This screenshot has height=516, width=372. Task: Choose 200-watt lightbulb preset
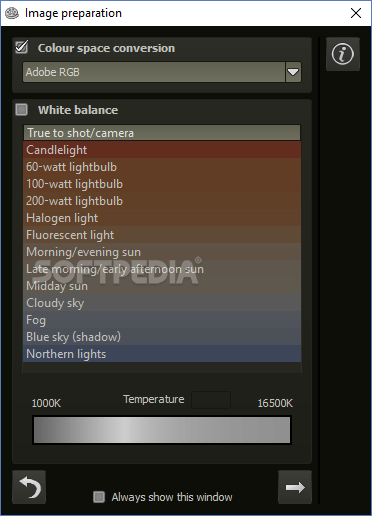pyautogui.click(x=162, y=201)
